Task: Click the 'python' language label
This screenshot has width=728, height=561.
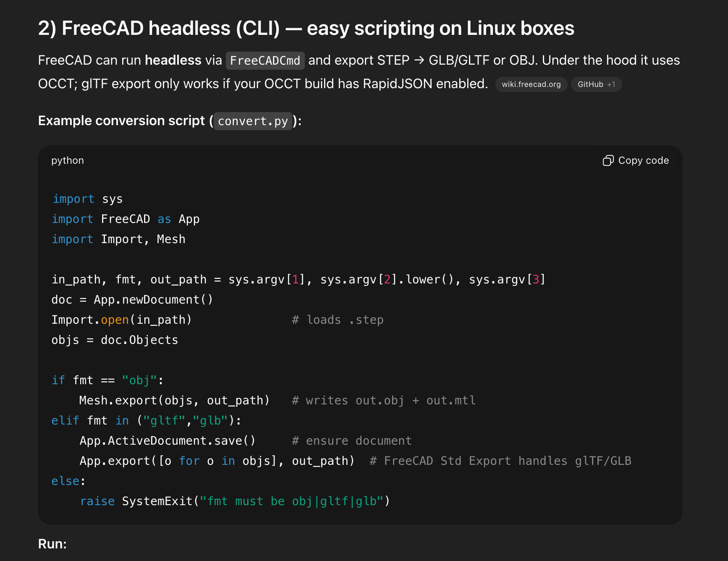Action: pyautogui.click(x=68, y=160)
